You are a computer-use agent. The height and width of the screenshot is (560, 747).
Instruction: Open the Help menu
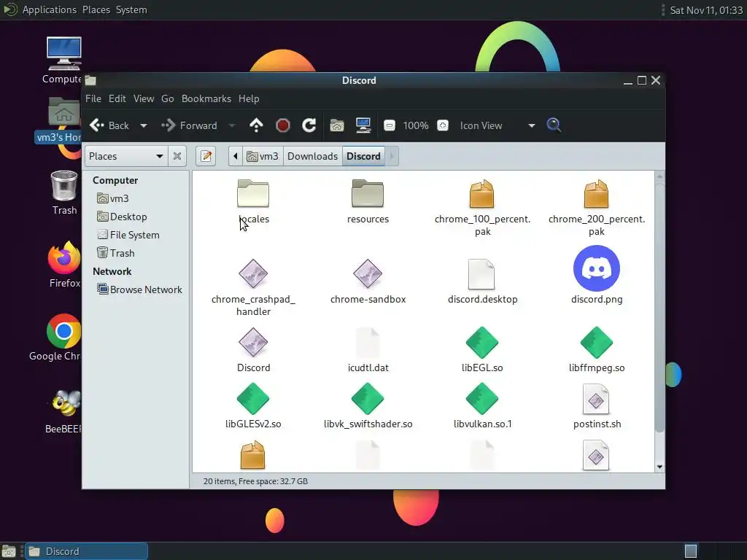249,98
